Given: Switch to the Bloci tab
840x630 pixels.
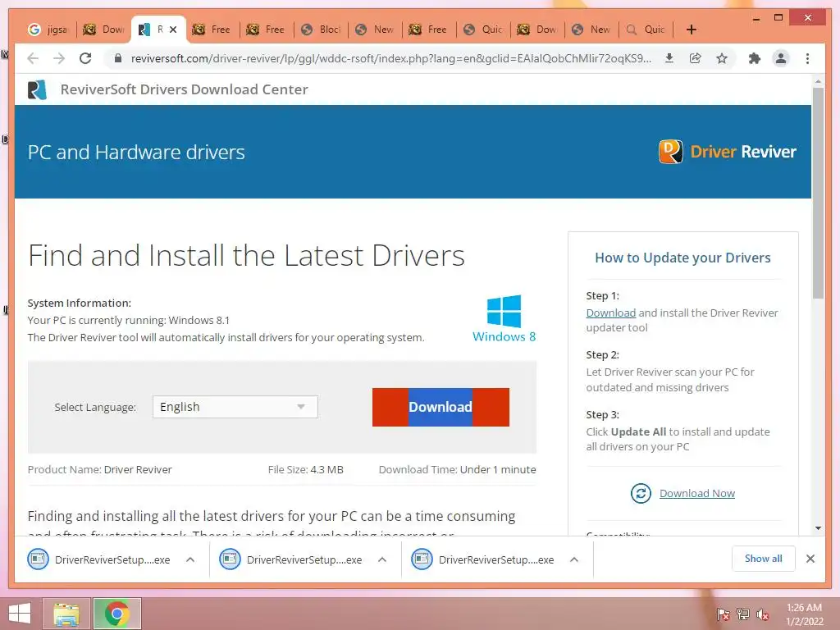Looking at the screenshot, I should click(x=322, y=30).
